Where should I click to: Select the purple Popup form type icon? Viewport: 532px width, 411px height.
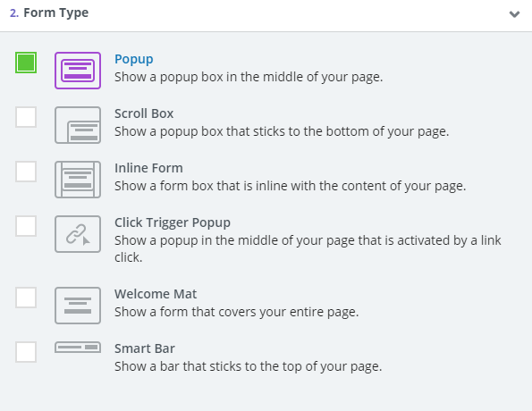click(x=78, y=71)
